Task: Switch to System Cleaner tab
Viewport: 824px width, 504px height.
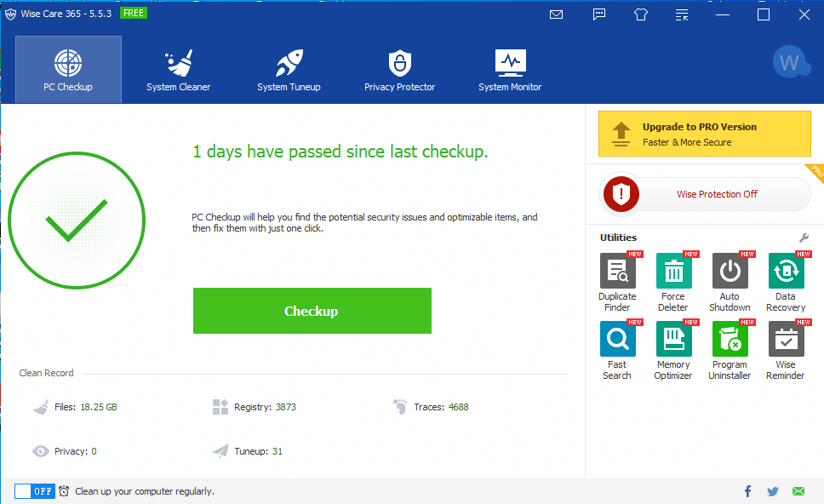Action: [x=178, y=69]
